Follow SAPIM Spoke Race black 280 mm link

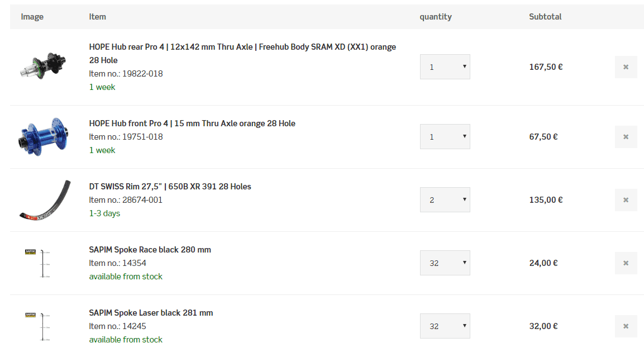coord(150,250)
